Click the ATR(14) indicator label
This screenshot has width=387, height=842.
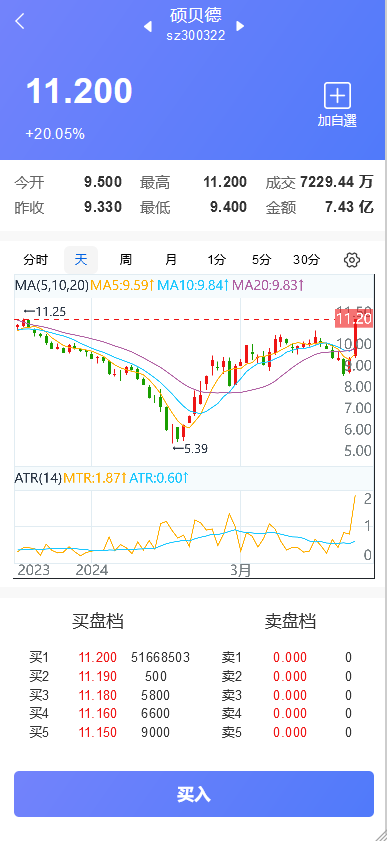[x=38, y=478]
